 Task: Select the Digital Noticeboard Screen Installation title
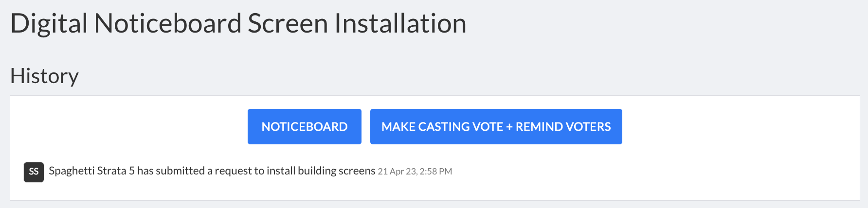238,24
